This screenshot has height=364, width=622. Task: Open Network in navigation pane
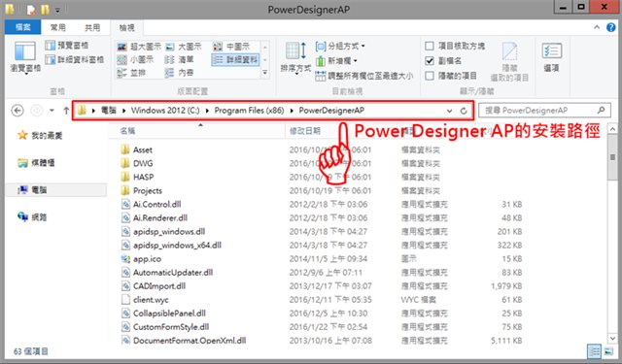[x=32, y=217]
